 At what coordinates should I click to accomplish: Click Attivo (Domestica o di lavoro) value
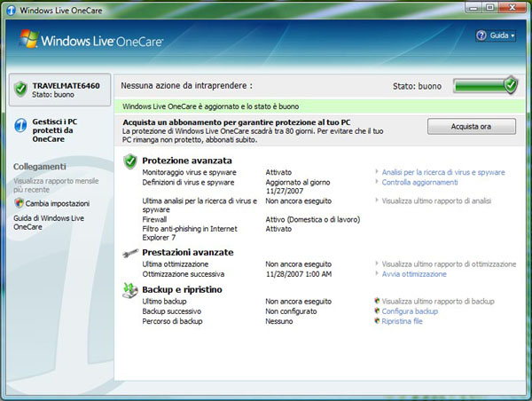(312, 219)
